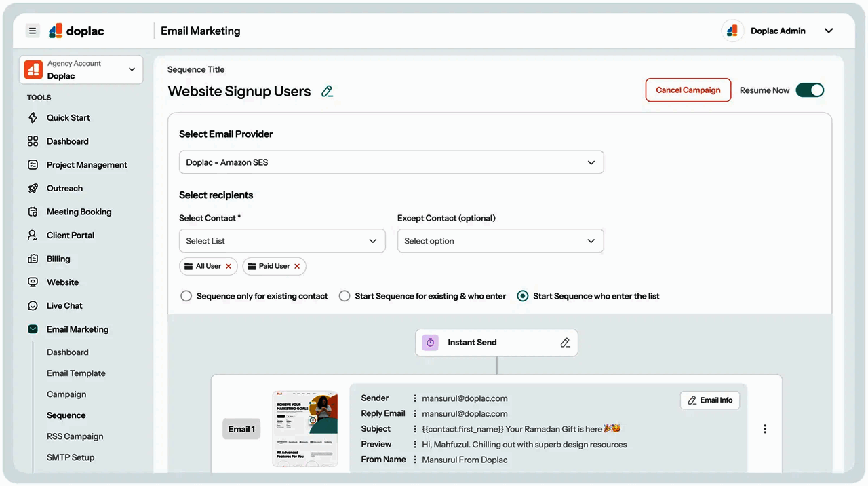Screen dimensions: 868x486
Task: Go to Email Template page
Action: click(76, 373)
